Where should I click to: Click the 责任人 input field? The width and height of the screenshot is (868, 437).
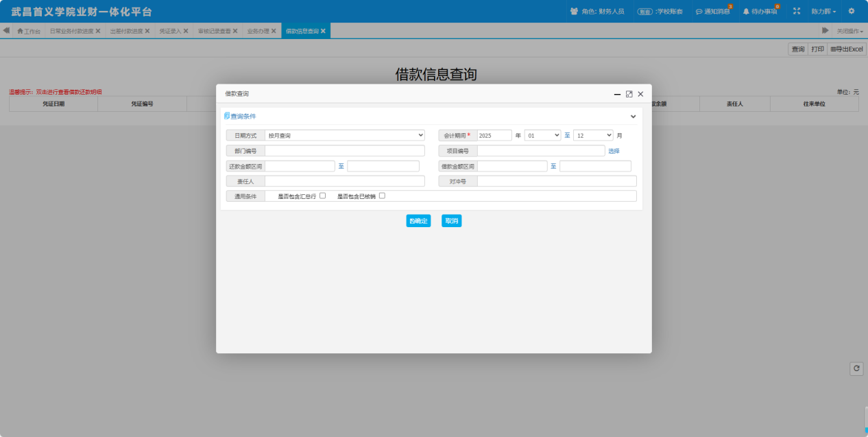[x=345, y=181]
